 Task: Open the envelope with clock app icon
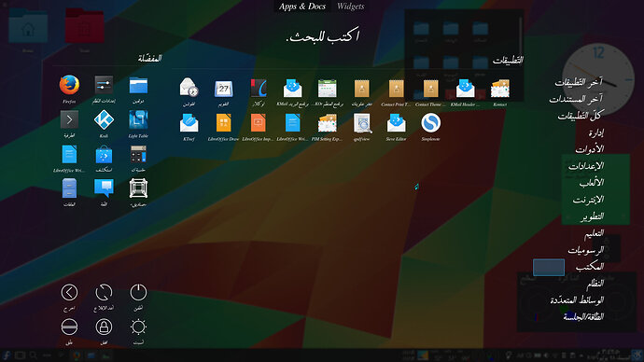point(189,88)
